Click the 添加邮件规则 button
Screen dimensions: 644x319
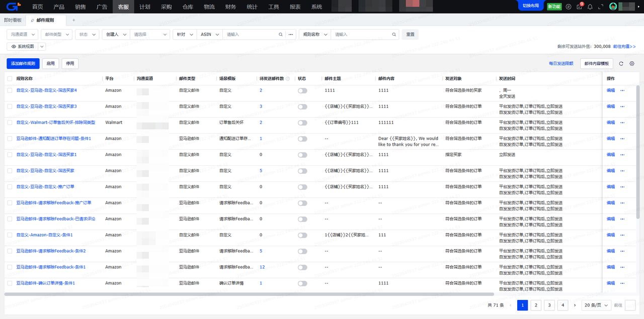[23, 64]
